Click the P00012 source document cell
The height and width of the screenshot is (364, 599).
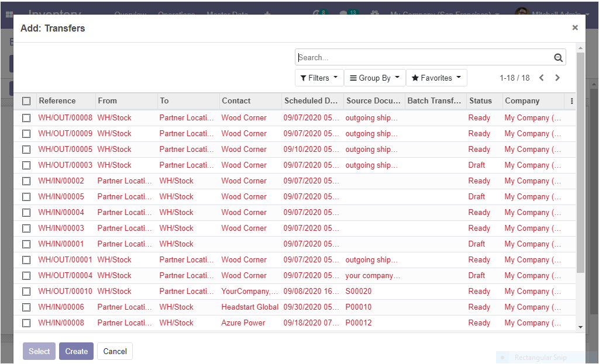pyautogui.click(x=359, y=323)
